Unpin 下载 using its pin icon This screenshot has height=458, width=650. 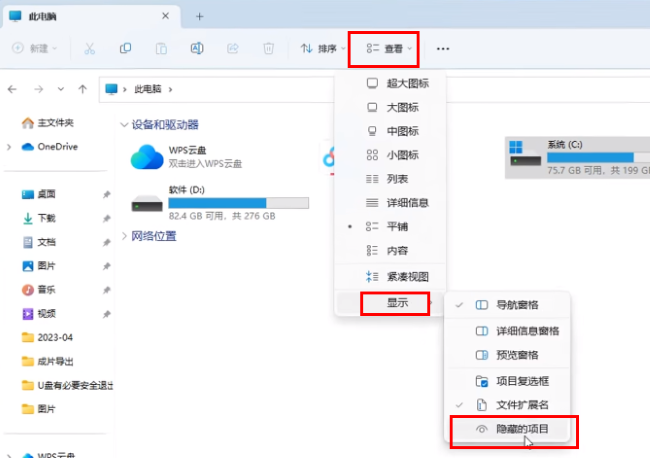click(107, 218)
